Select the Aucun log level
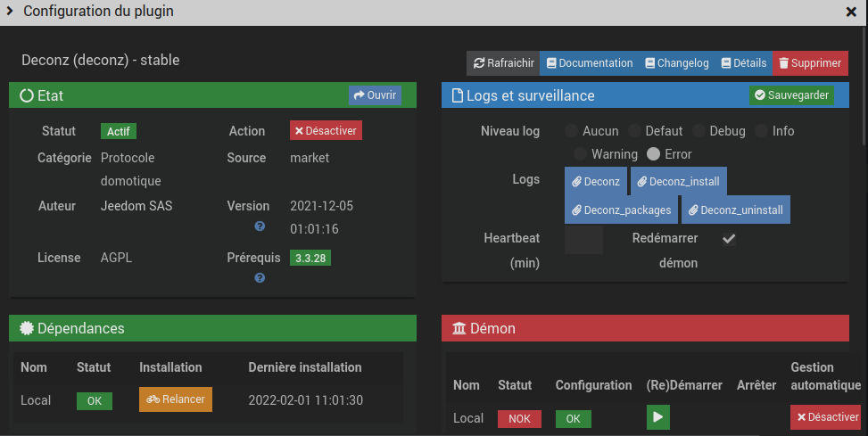This screenshot has width=868, height=436. [x=571, y=131]
